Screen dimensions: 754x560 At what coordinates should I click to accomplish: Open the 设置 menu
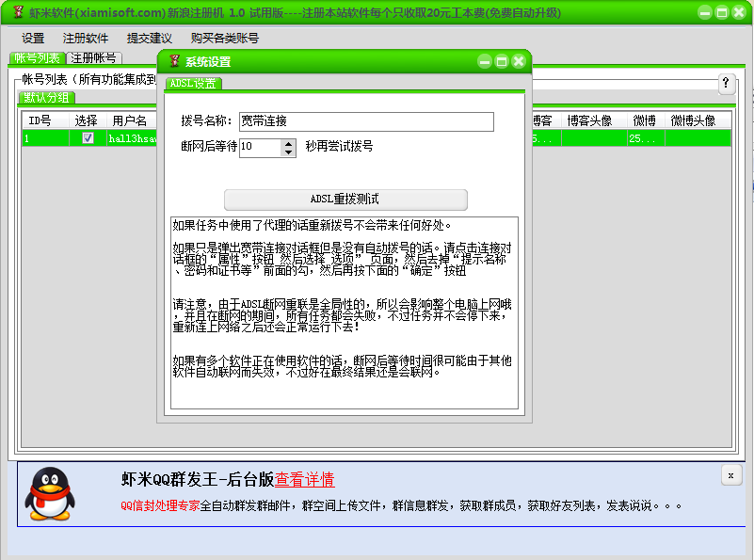31,39
